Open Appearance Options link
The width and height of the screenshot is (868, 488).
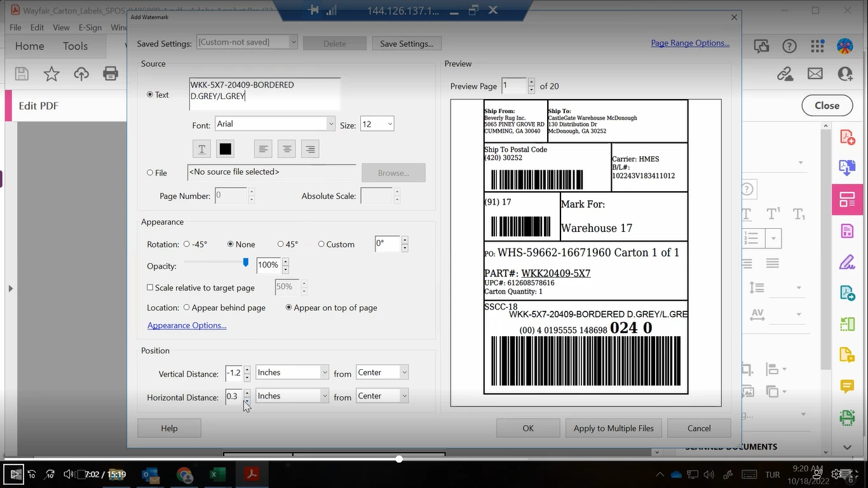click(x=187, y=325)
